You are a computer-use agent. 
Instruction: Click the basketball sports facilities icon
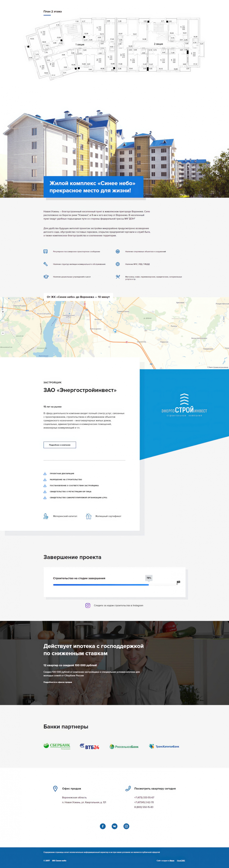pyautogui.click(x=118, y=251)
